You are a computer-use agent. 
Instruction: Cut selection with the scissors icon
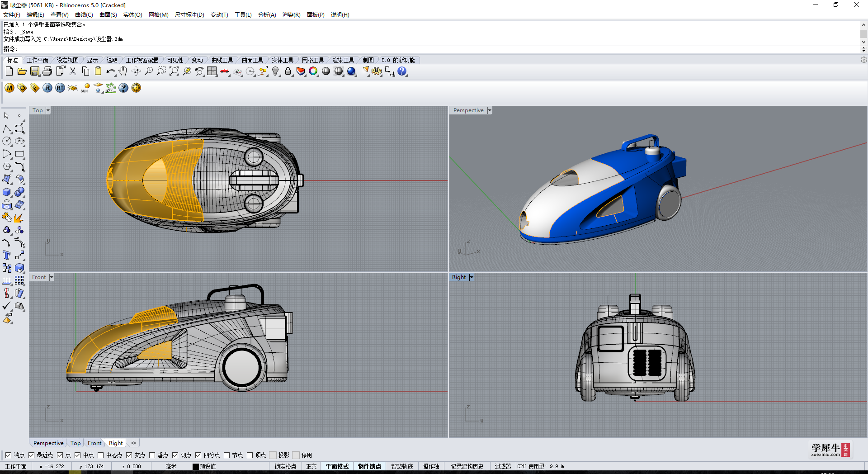pos(72,71)
